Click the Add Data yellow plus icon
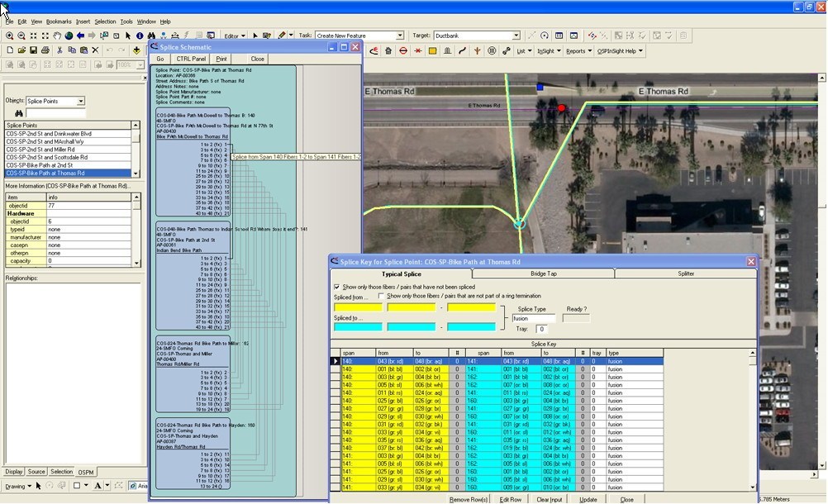 (x=136, y=50)
